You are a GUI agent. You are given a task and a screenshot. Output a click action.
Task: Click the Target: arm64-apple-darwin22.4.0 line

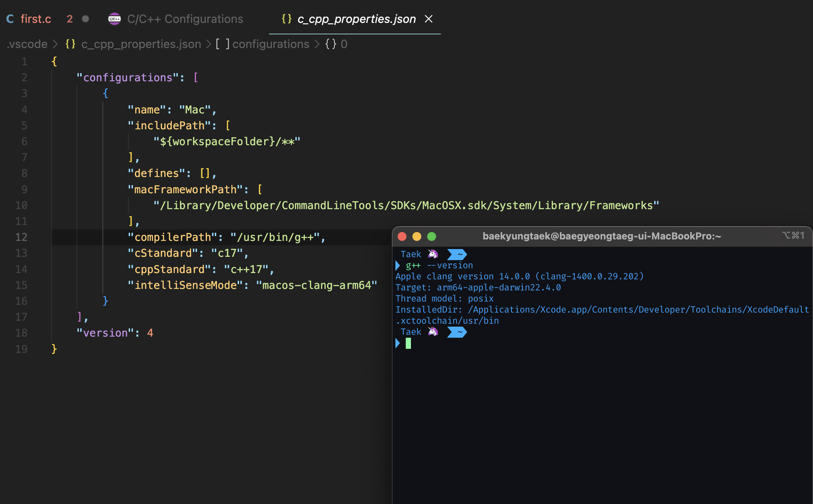[478, 287]
